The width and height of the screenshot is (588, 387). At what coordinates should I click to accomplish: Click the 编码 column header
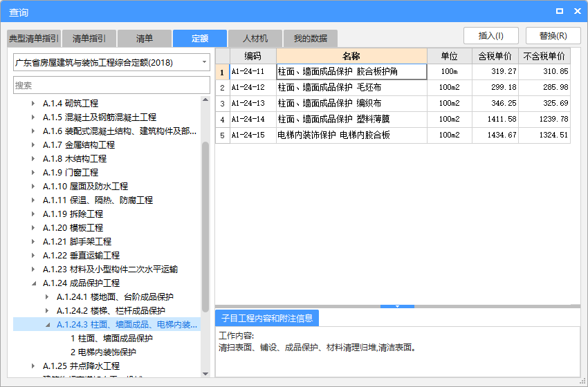point(253,56)
